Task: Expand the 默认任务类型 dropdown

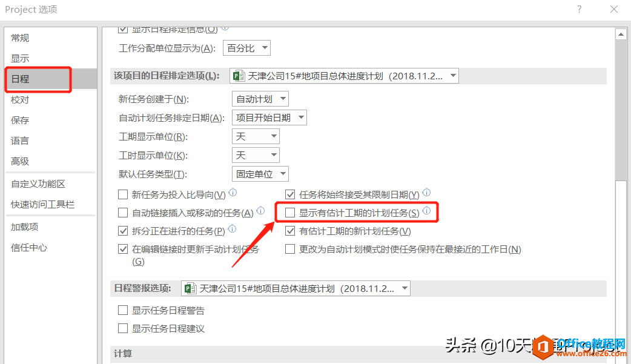Action: pos(260,174)
